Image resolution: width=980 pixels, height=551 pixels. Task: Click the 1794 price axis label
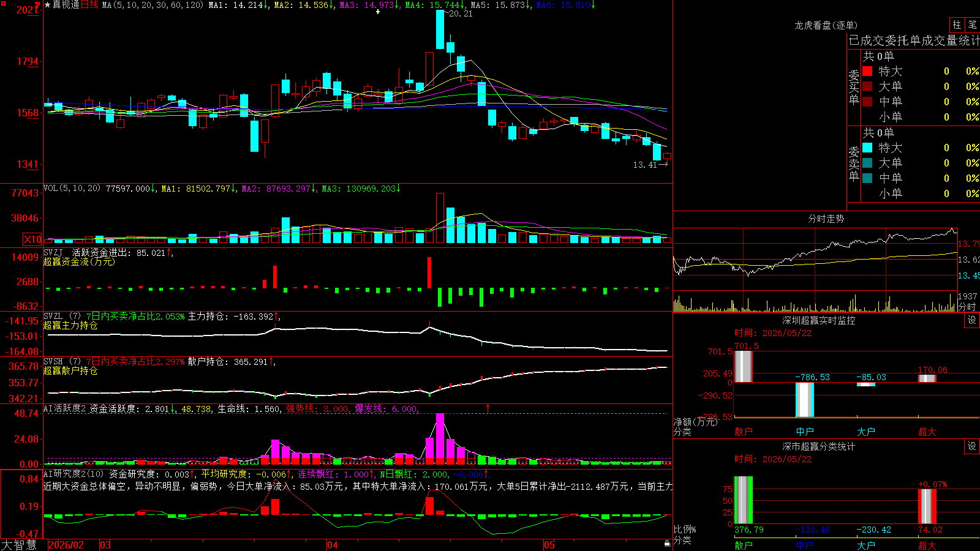point(28,61)
